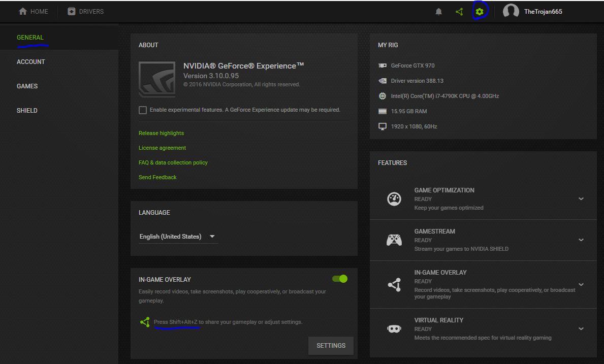Click the Send Feedback link
Screen dimensions: 604x364
(x=157, y=177)
